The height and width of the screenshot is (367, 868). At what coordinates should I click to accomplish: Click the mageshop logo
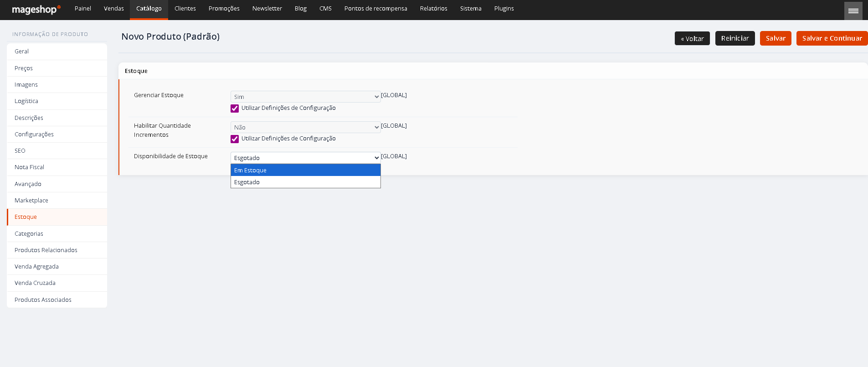coord(36,9)
